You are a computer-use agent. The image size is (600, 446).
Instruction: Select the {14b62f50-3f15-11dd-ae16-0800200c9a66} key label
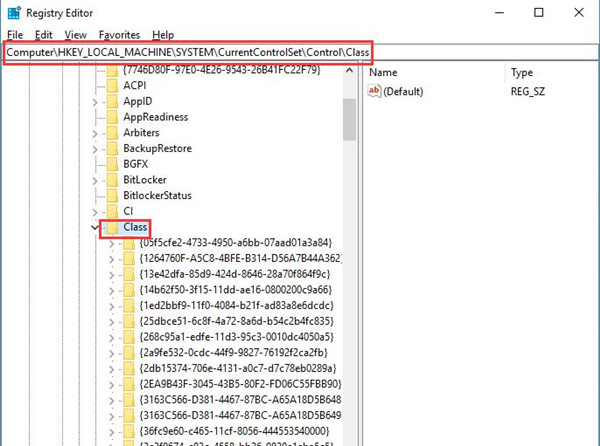tap(236, 290)
